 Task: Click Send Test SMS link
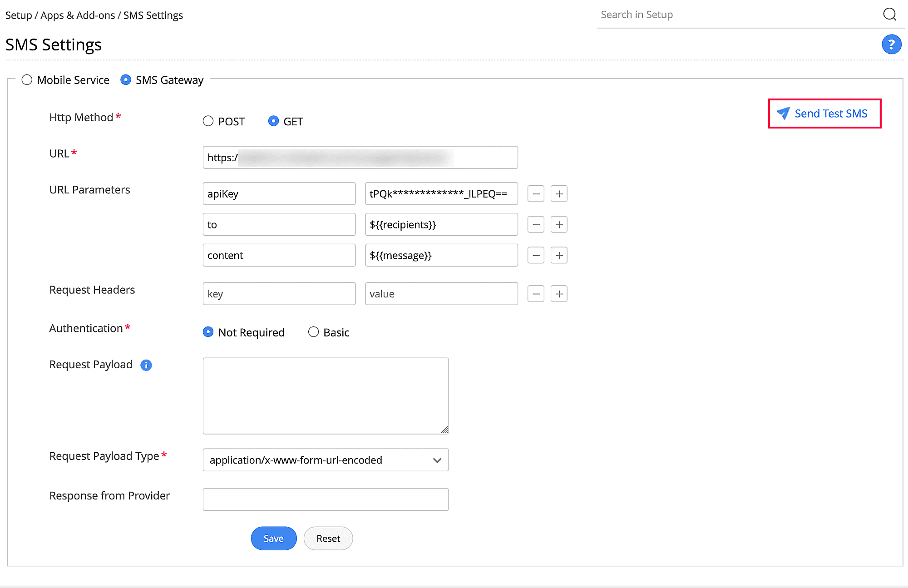824,114
